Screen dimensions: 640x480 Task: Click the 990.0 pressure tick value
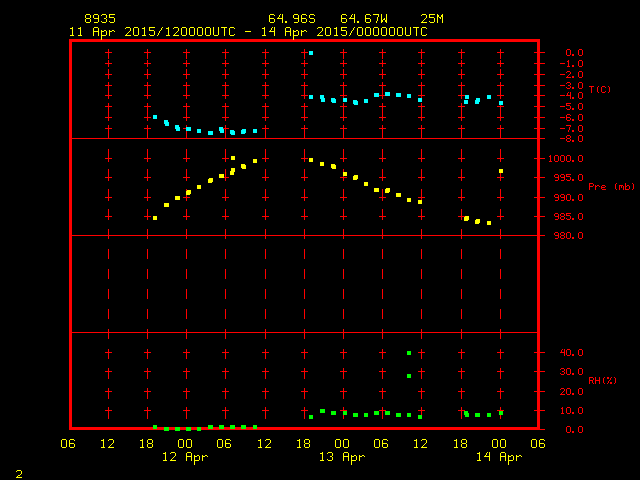[569, 198]
